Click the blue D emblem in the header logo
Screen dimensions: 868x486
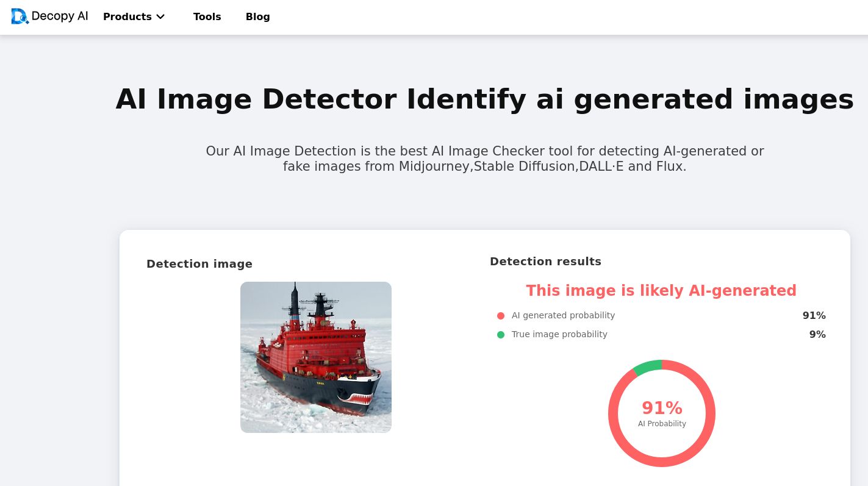click(19, 16)
